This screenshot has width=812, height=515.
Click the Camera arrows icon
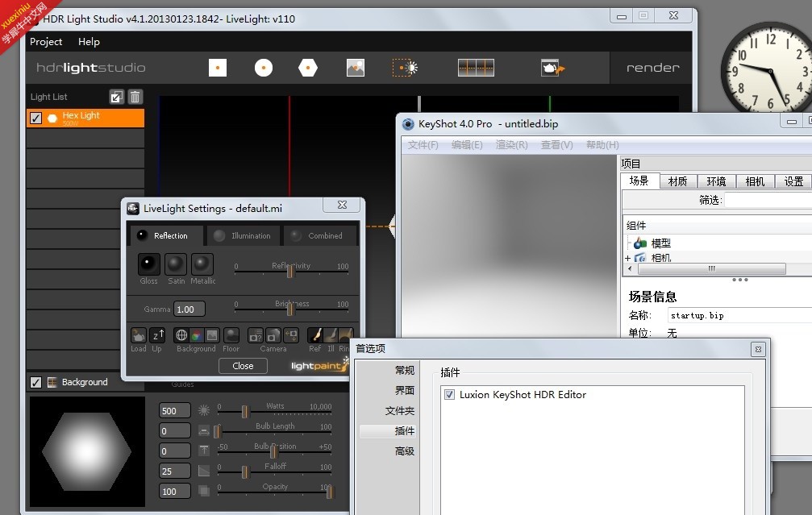[x=291, y=335]
